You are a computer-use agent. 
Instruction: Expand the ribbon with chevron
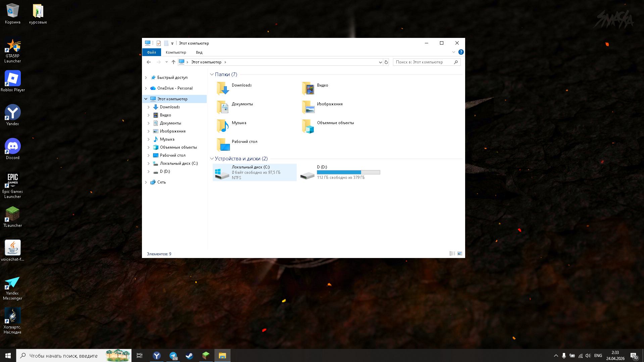tap(453, 52)
